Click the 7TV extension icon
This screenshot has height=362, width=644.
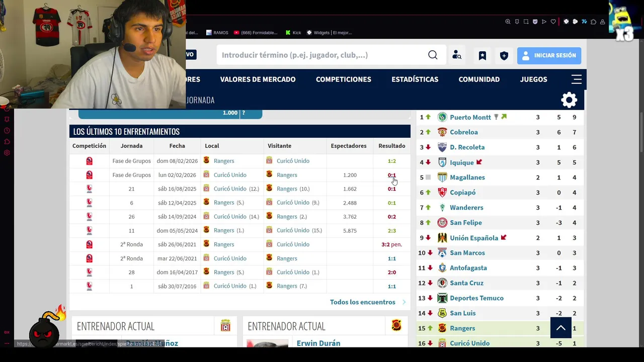pyautogui.click(x=584, y=22)
